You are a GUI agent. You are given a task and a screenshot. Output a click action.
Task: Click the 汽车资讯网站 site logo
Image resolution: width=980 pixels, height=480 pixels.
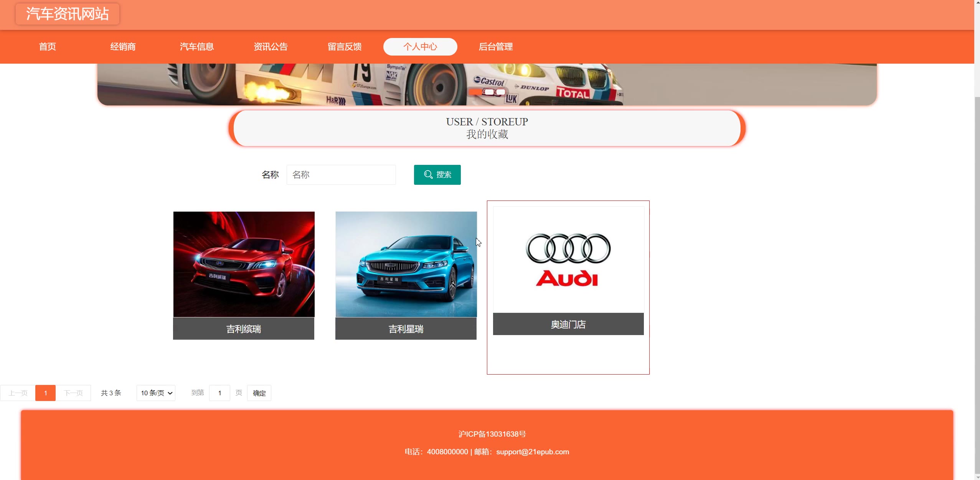pyautogui.click(x=68, y=14)
